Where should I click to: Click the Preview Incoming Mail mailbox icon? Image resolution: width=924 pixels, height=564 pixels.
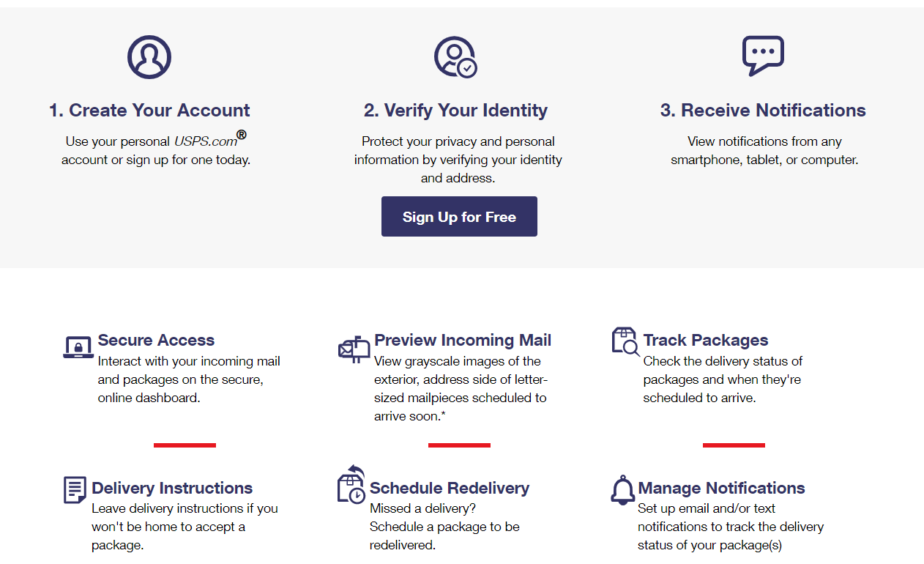354,349
